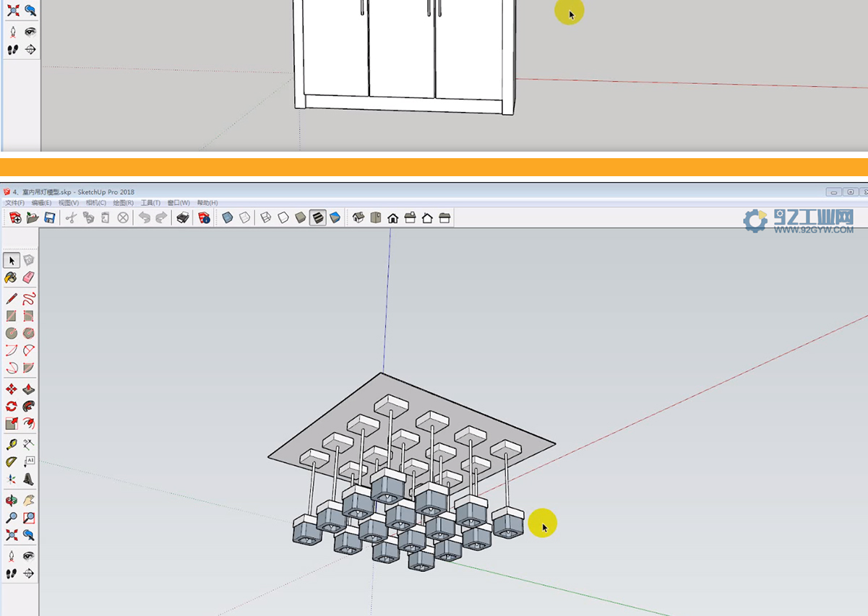Select the Pan hand tool
The height and width of the screenshot is (616, 868).
(29, 500)
